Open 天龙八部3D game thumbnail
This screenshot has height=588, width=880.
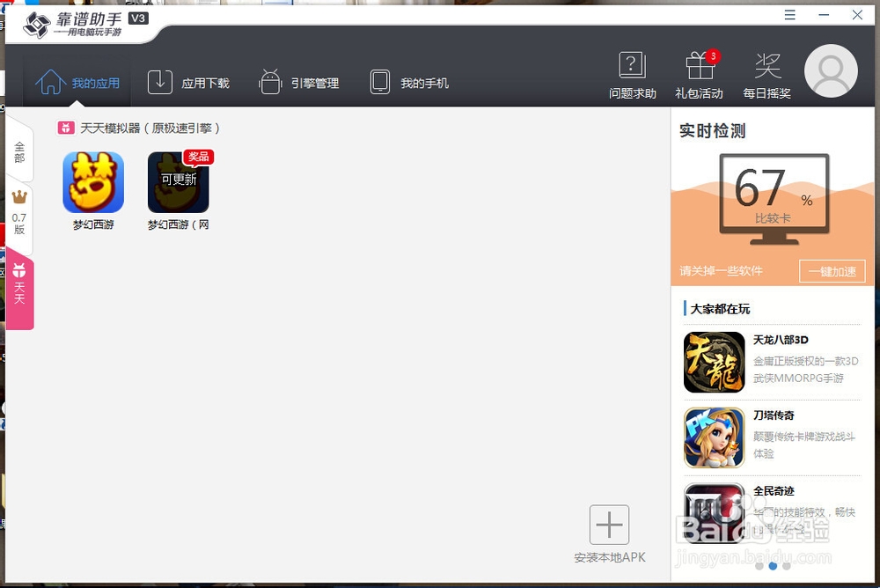(714, 363)
